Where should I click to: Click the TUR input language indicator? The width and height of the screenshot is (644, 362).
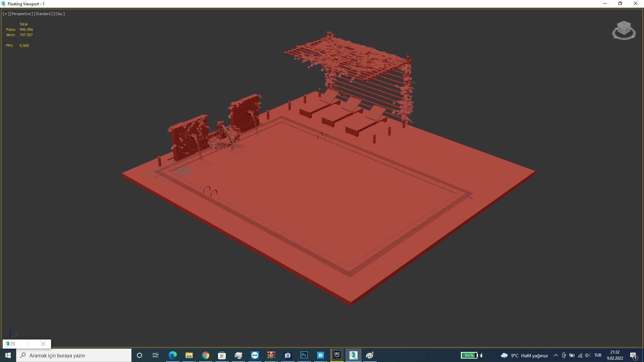coord(598,355)
